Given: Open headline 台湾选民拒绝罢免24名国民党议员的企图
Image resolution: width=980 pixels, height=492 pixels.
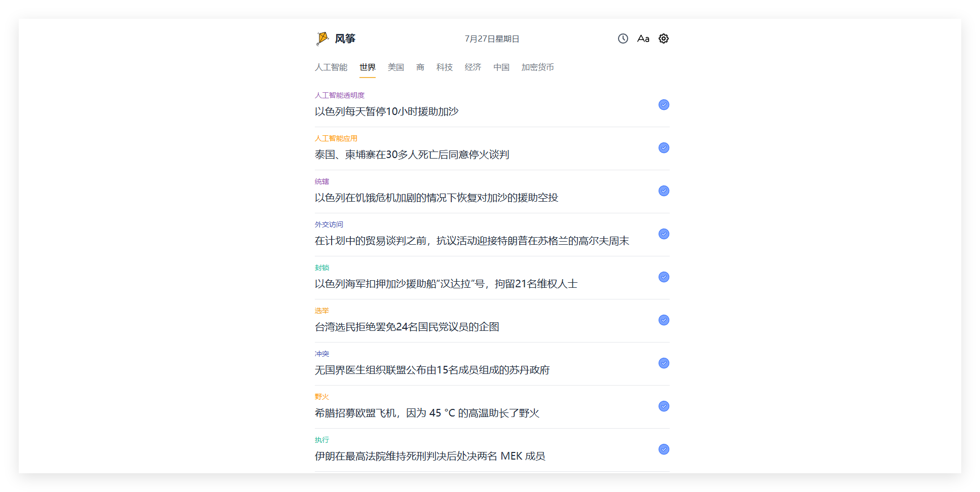Looking at the screenshot, I should click(x=407, y=327).
